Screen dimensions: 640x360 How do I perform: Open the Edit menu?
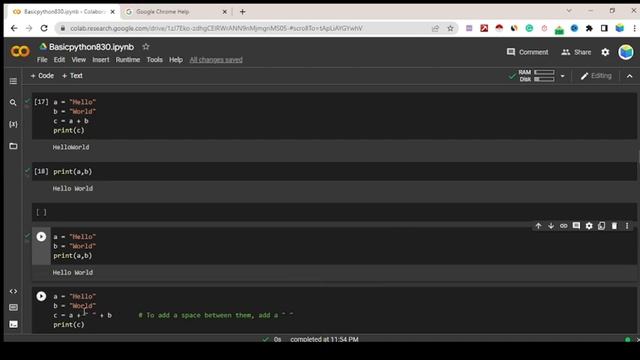click(x=59, y=60)
